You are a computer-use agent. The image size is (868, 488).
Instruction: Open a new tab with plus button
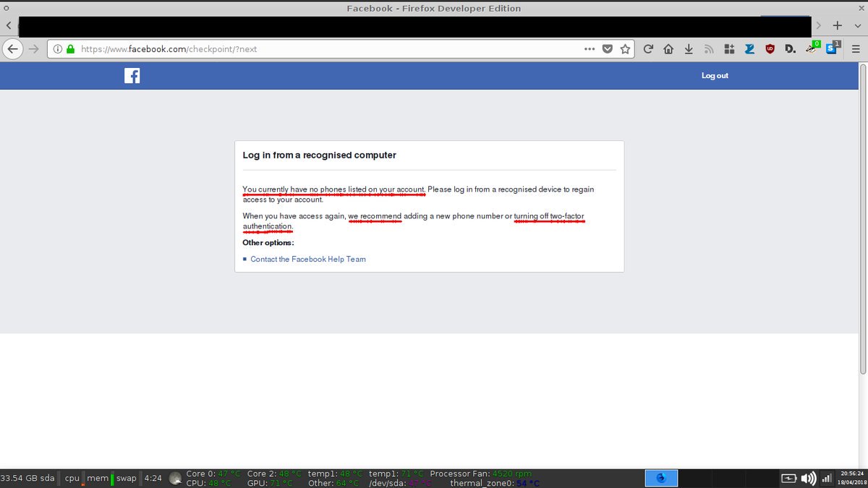point(838,25)
